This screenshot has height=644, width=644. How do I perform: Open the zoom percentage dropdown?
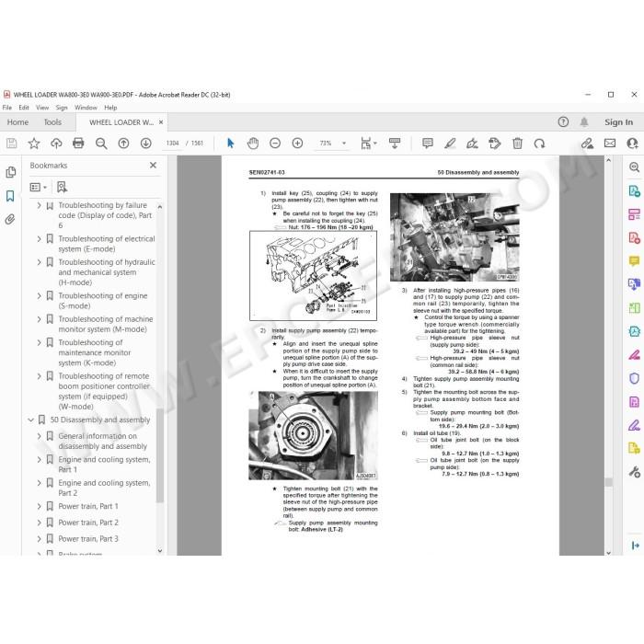coord(344,143)
